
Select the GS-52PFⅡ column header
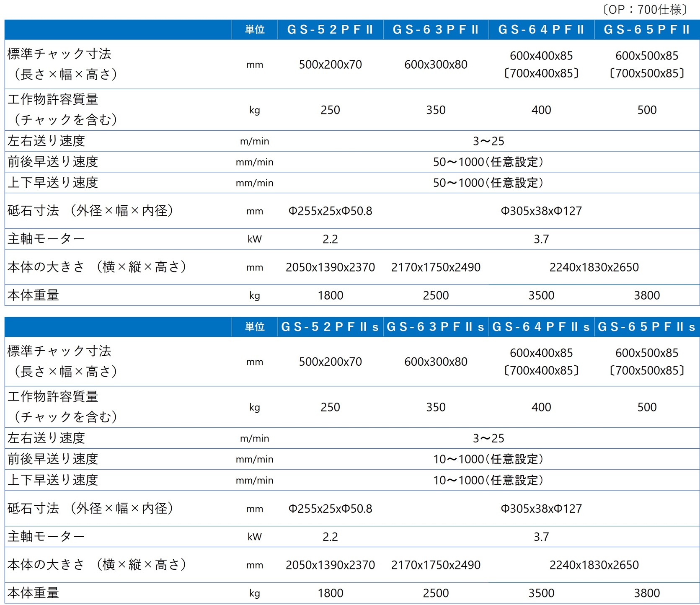[x=330, y=30]
